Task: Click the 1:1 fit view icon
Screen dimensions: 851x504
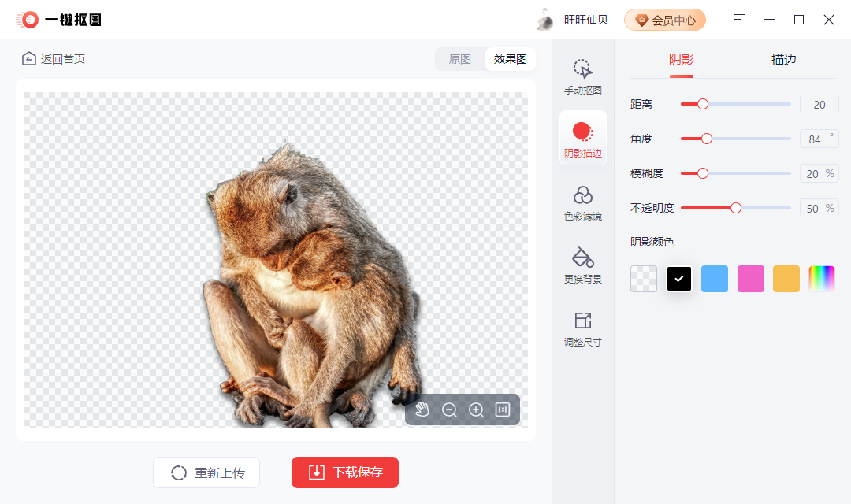Action: (x=503, y=409)
